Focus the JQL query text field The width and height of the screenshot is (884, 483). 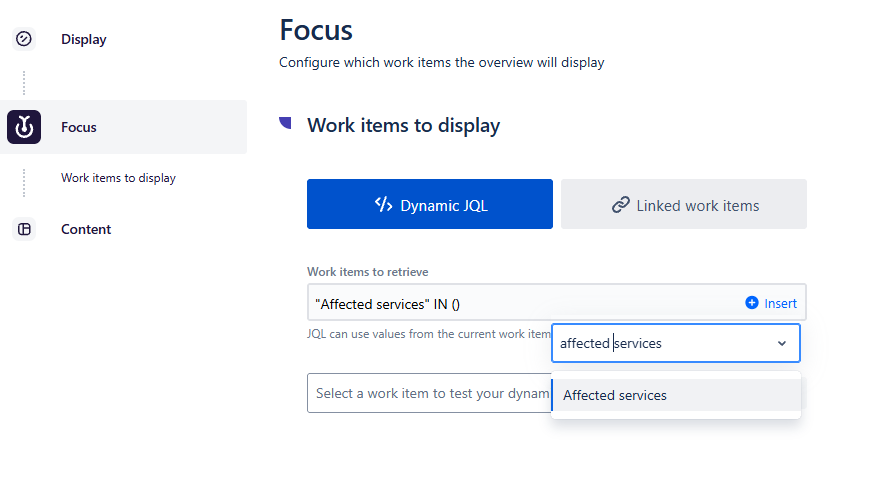click(x=520, y=303)
